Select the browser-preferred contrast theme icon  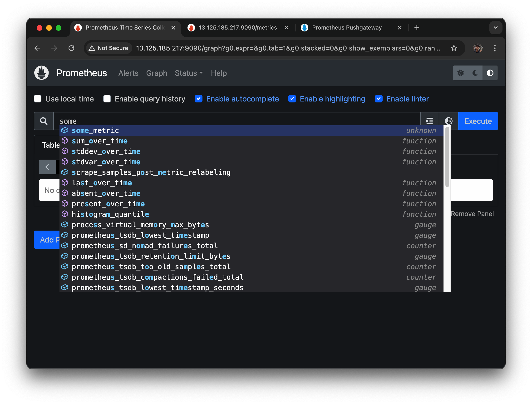pos(490,73)
